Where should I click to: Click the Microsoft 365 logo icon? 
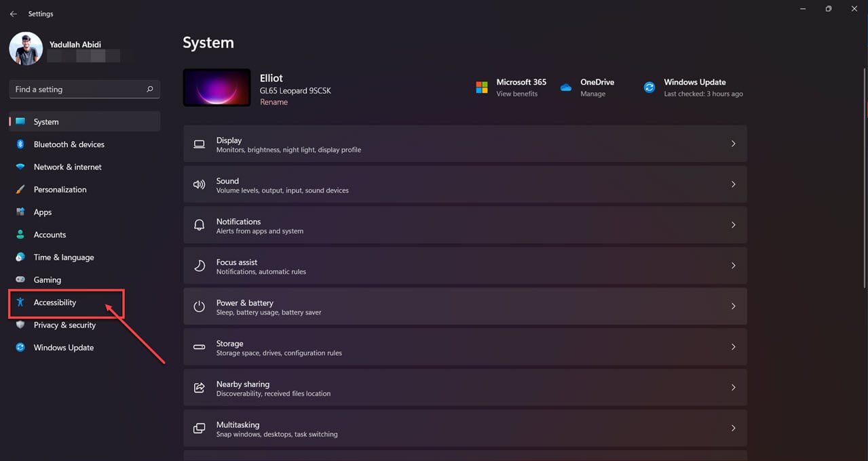[482, 87]
